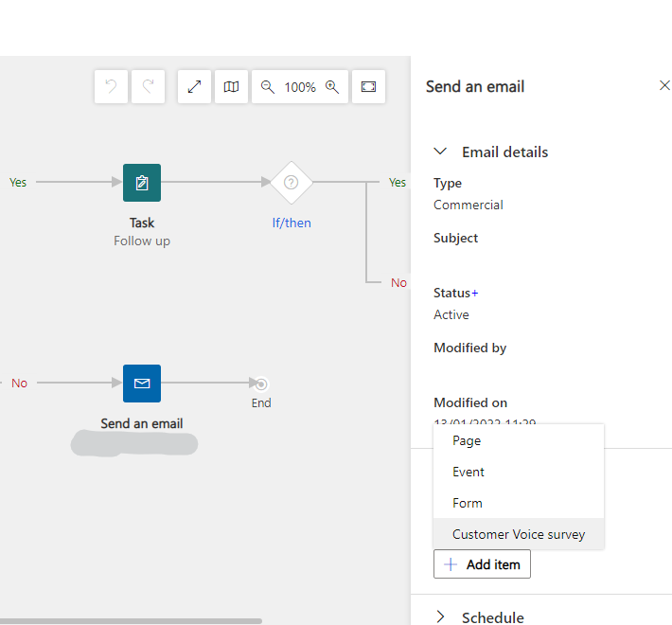The image size is (672, 625).
Task: Open the minimap icon in toolbar
Action: tap(232, 86)
